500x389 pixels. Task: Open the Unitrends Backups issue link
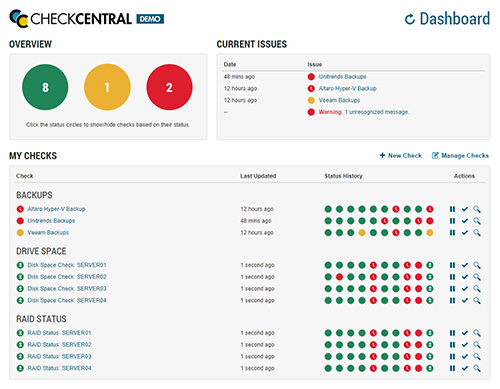(342, 77)
